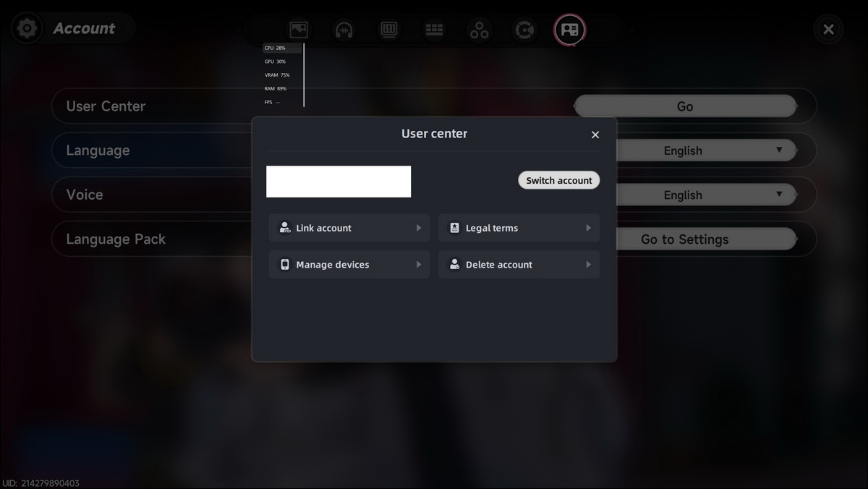Click the 'Voice' row label
This screenshot has height=489, width=868.
point(85,195)
